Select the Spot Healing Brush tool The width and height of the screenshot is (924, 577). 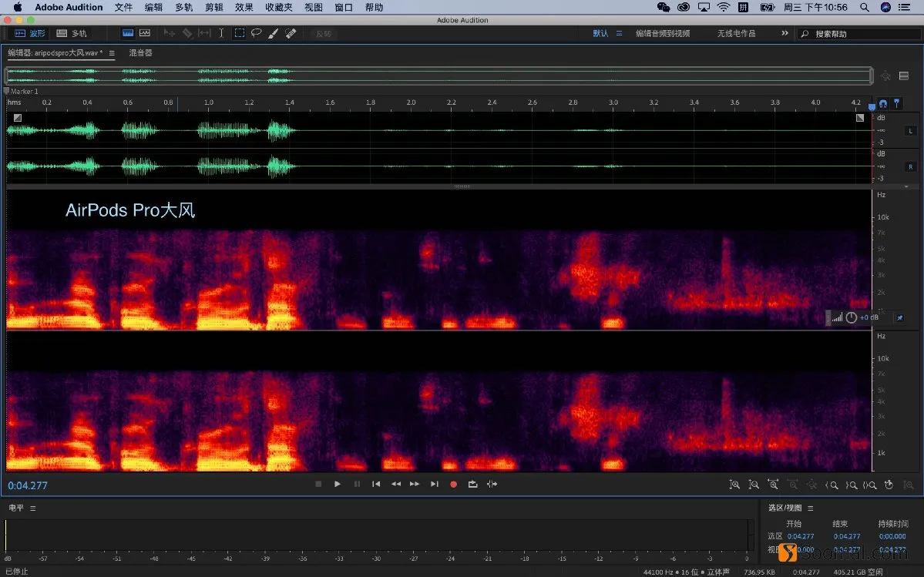pos(291,33)
